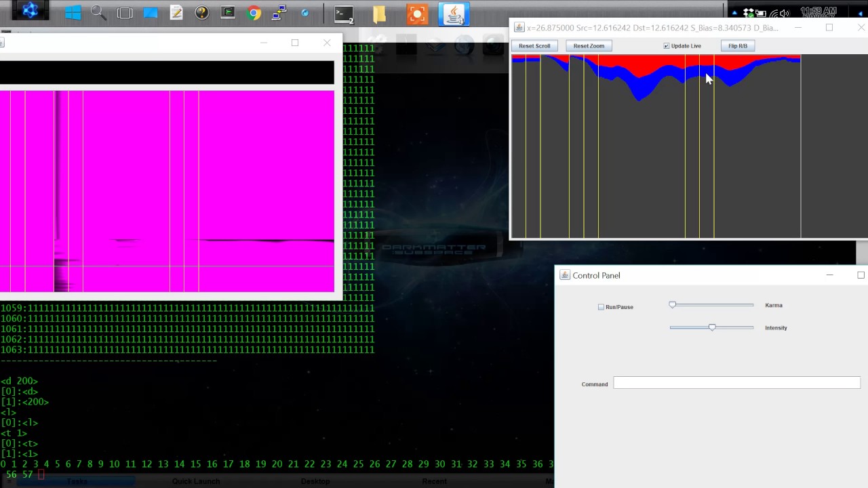The width and height of the screenshot is (868, 488).
Task: Switch to the Quick Launch tab
Action: pos(196,481)
